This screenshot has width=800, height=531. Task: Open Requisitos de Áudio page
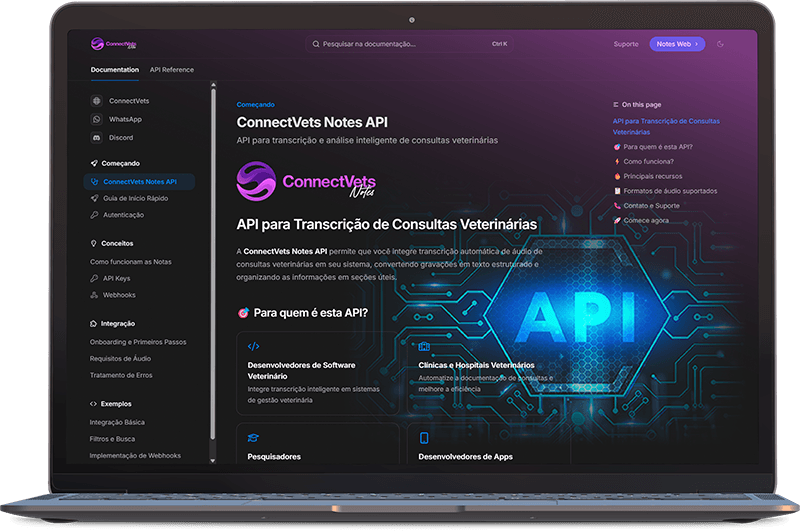tap(120, 359)
